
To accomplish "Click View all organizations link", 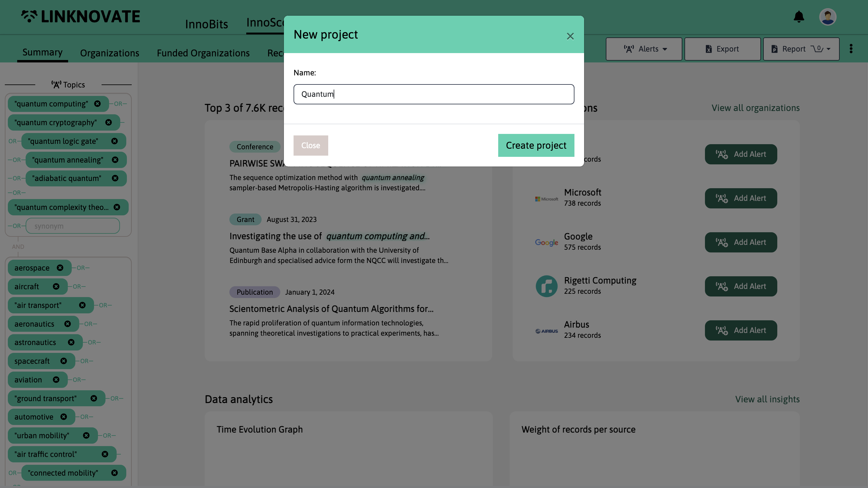I will 755,108.
